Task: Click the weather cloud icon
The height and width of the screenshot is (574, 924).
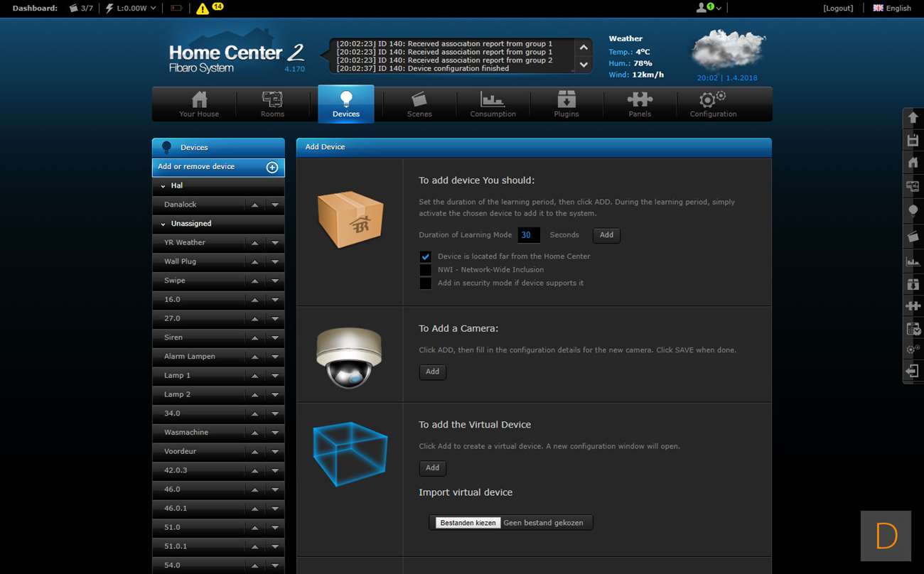Action: (x=727, y=50)
